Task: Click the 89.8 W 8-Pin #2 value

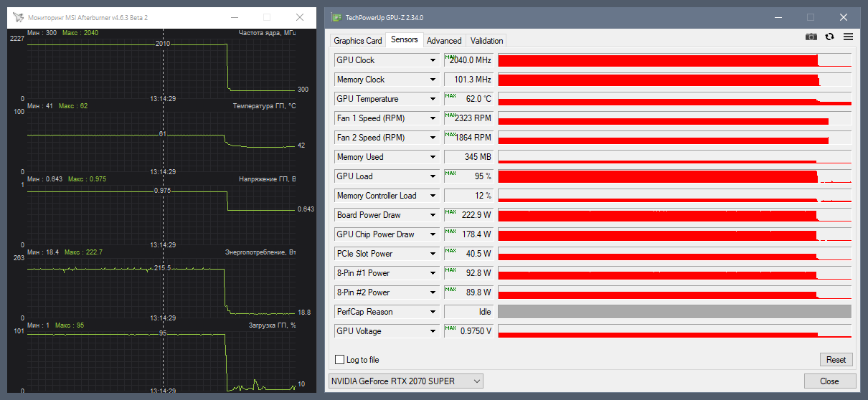Action: pos(469,292)
